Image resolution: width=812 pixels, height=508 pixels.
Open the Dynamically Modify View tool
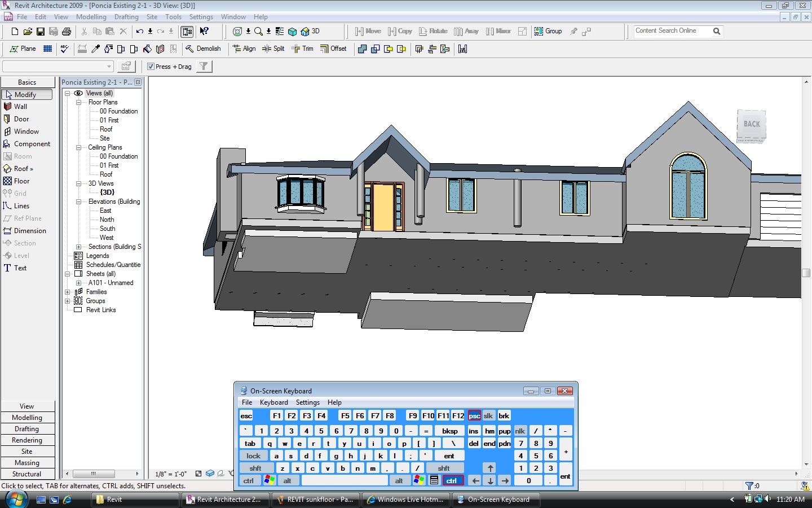coord(238,32)
